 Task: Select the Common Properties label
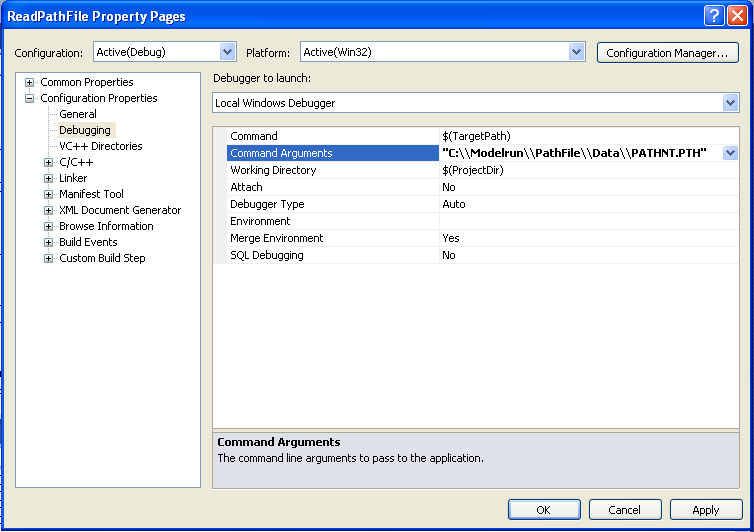tap(87, 82)
